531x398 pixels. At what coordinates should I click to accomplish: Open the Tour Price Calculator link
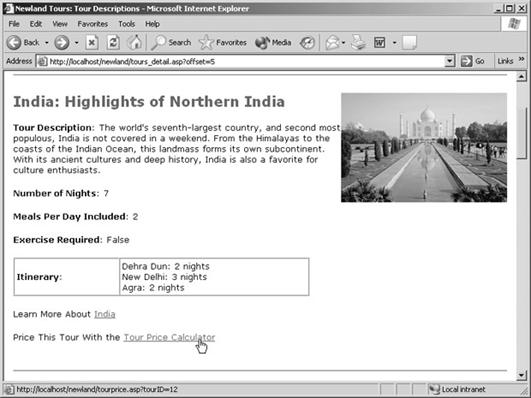(169, 337)
